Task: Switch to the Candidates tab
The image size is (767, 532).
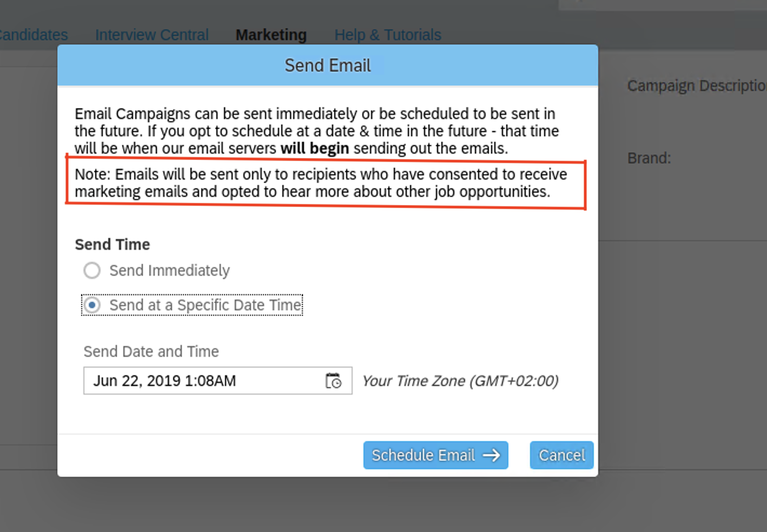Action: tap(34, 35)
